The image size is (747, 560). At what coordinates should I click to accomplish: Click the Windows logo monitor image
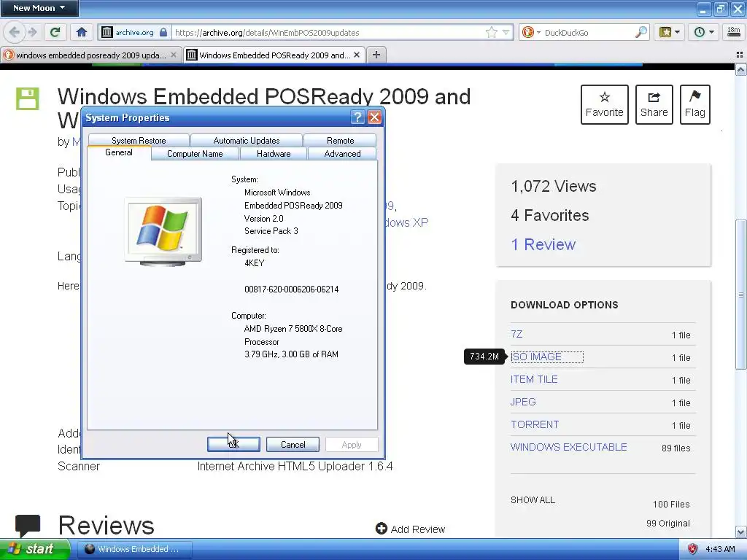pos(163,231)
